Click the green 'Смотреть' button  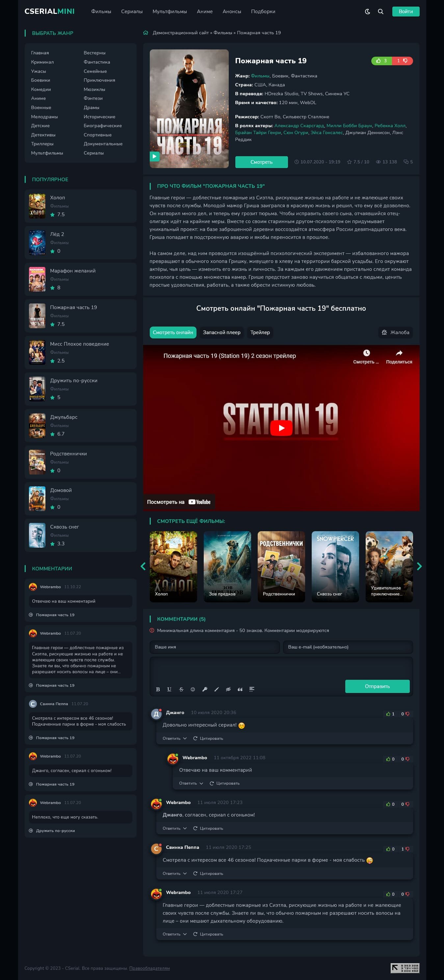click(261, 162)
